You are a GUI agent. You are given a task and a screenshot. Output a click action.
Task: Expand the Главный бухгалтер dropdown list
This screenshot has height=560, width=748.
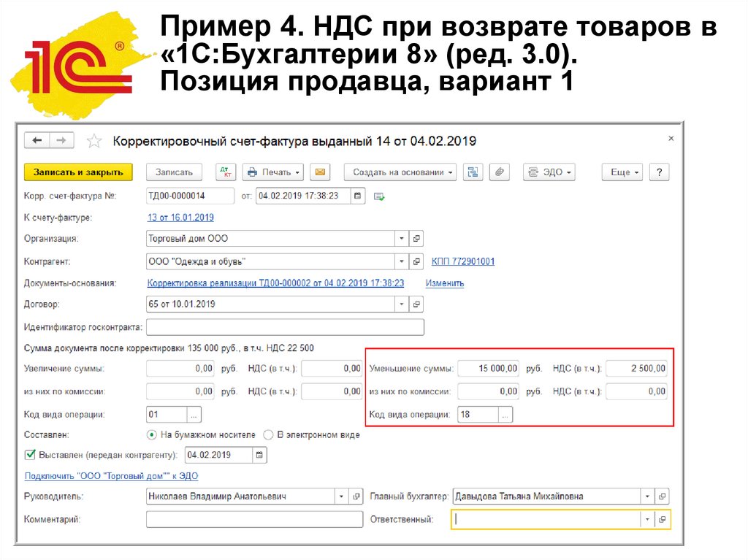coord(647,496)
